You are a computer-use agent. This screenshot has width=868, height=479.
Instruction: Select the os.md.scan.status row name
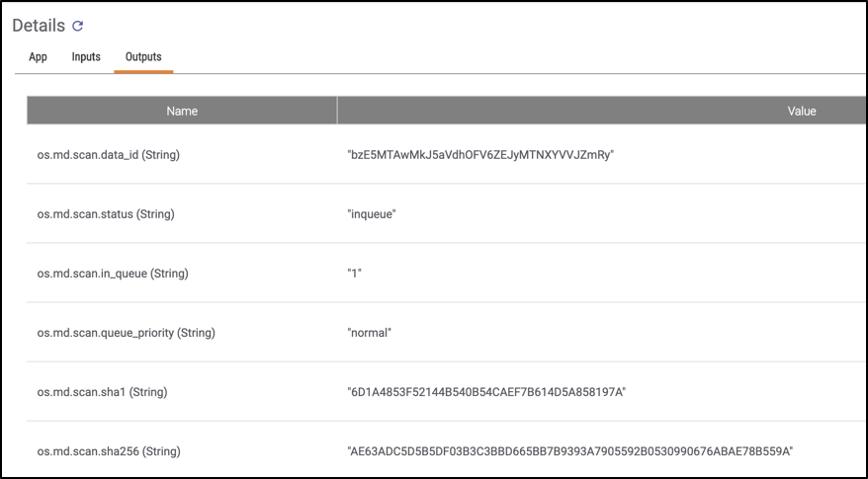(x=106, y=214)
